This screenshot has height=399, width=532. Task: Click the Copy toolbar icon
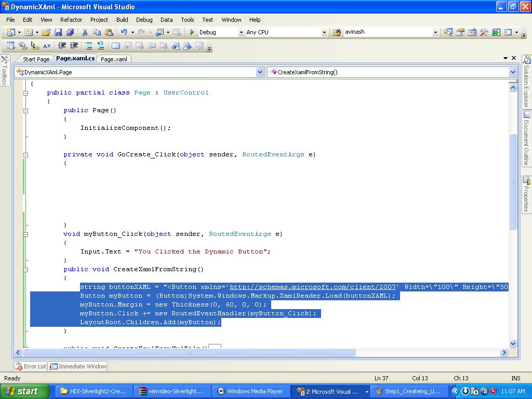point(97,32)
